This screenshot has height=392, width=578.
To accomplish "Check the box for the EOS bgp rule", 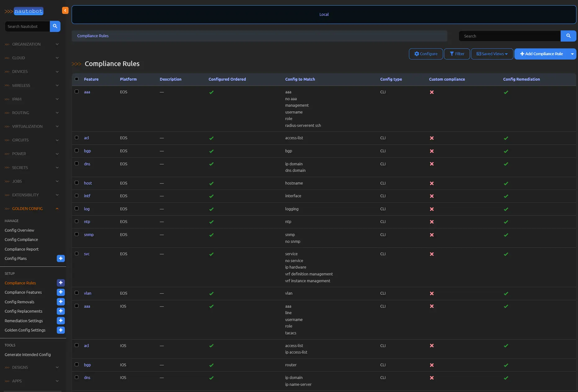I will tap(77, 151).
